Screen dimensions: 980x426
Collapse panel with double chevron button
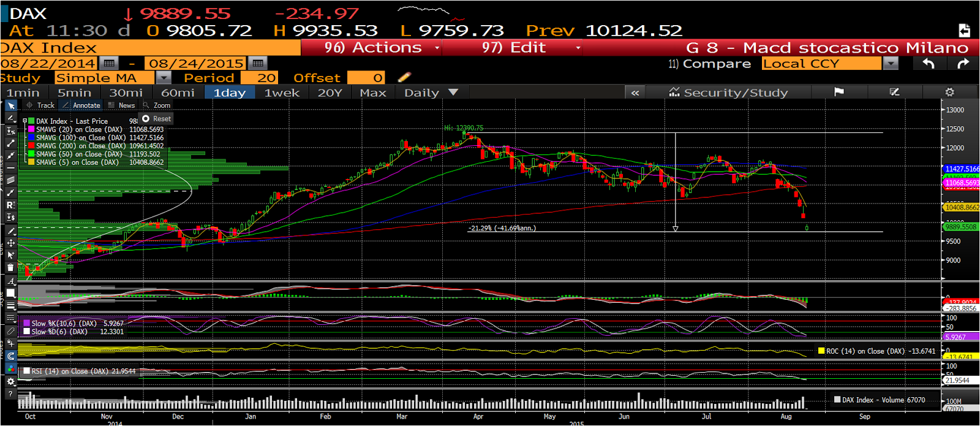point(635,93)
